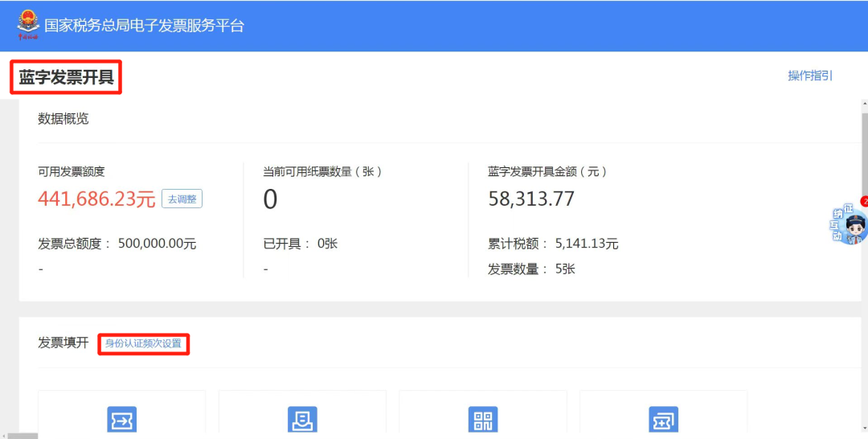Click the vertical scrollbar down arrow
Screen dimensions: 868x439
pyautogui.click(x=865, y=428)
